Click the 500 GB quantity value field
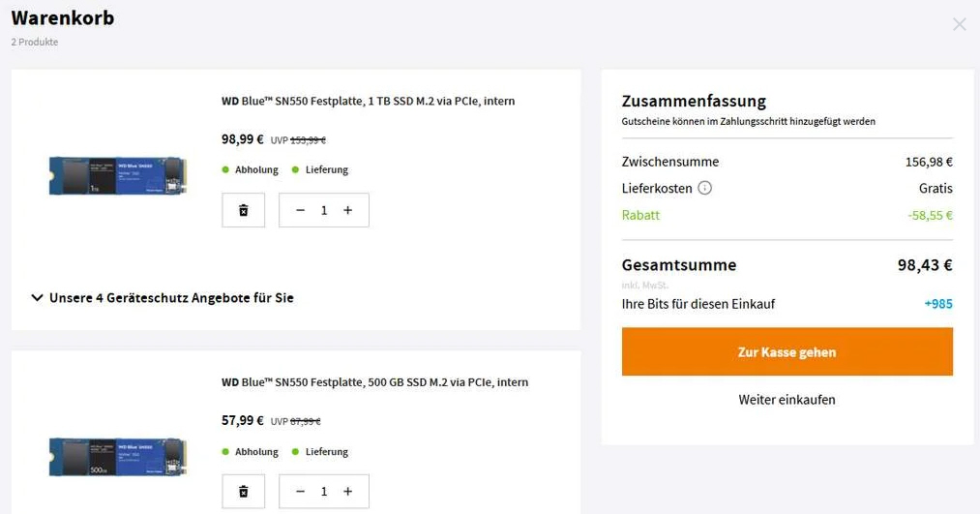 pos(324,492)
